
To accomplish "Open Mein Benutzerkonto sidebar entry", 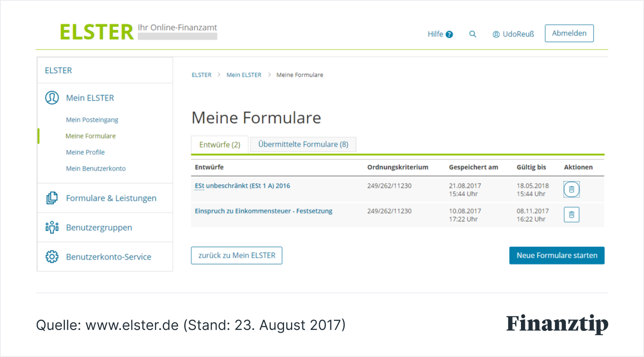I will (x=96, y=168).
